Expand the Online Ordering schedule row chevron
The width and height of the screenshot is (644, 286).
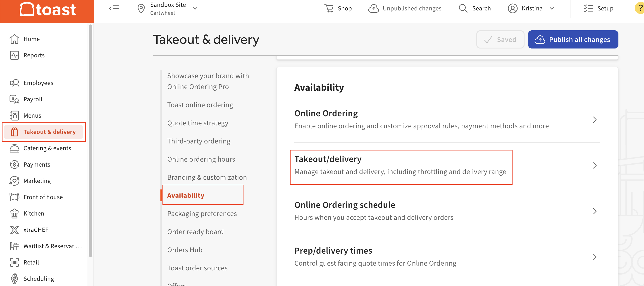(x=594, y=211)
